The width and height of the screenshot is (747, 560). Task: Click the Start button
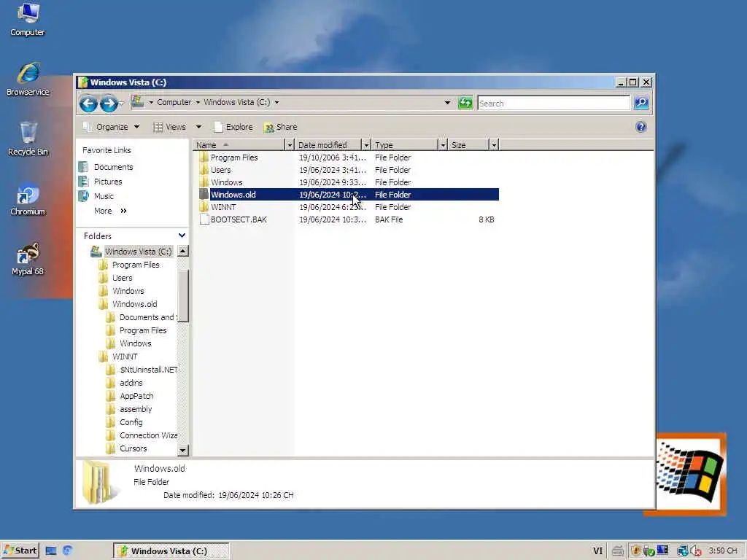[x=20, y=551]
